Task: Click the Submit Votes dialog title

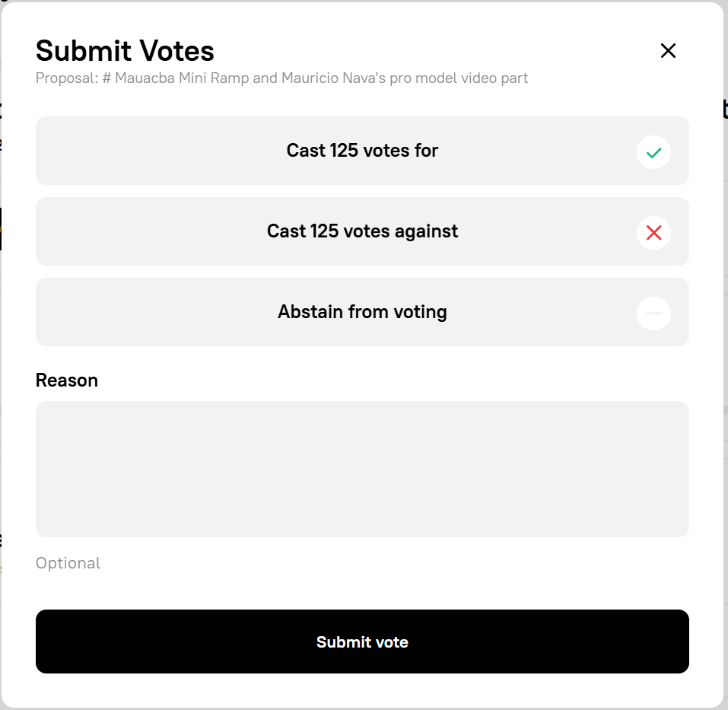Action: tap(124, 51)
